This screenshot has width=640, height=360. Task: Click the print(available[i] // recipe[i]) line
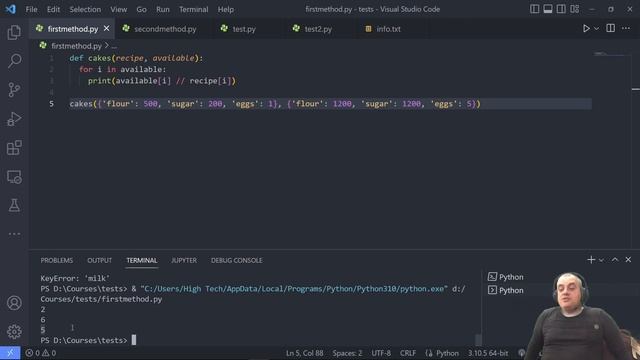click(x=162, y=81)
